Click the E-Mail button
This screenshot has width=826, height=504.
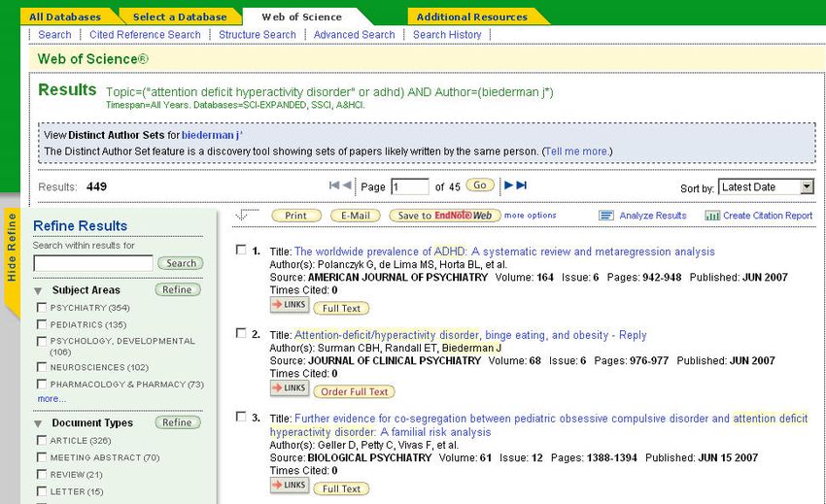(x=356, y=216)
